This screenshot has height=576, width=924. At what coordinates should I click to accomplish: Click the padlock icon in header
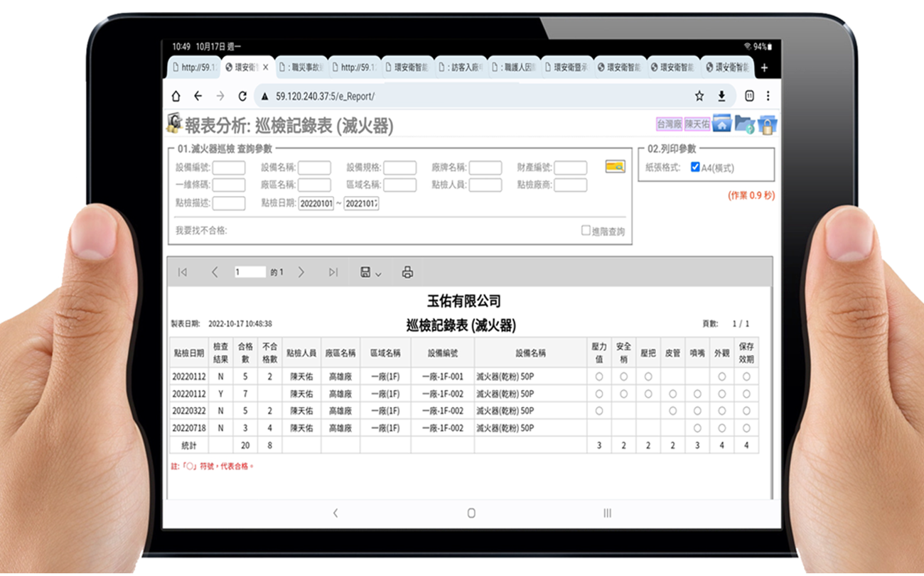[x=767, y=124]
